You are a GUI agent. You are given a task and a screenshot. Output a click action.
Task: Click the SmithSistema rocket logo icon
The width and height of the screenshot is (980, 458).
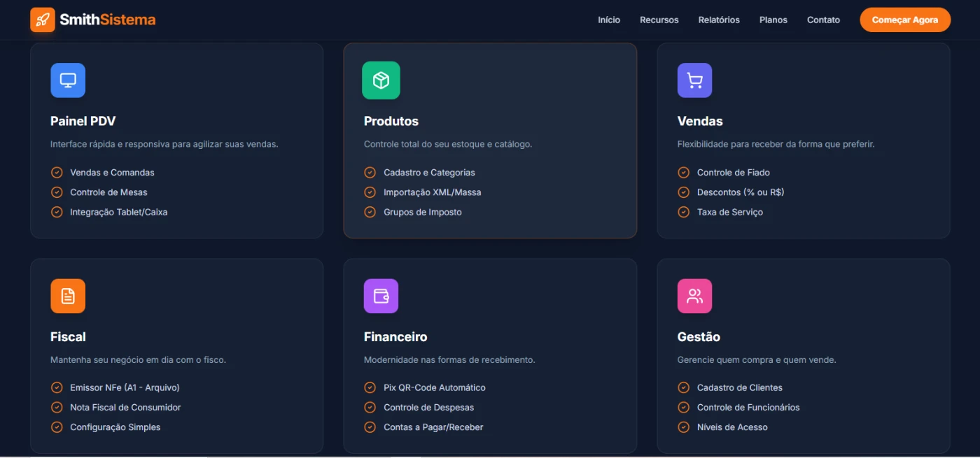(43, 20)
